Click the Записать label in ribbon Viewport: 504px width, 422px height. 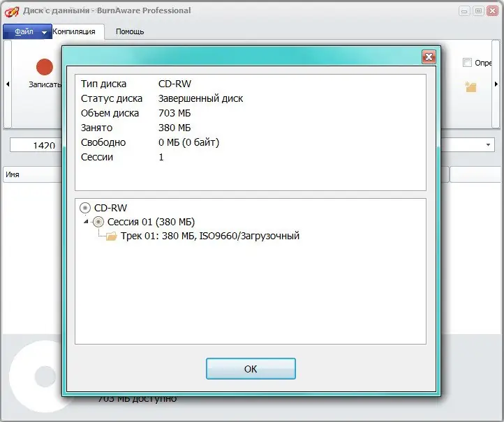click(x=45, y=84)
